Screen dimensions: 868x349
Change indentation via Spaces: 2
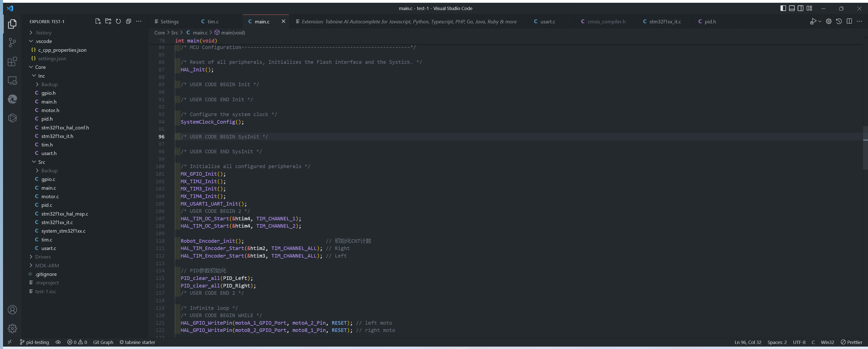click(777, 342)
